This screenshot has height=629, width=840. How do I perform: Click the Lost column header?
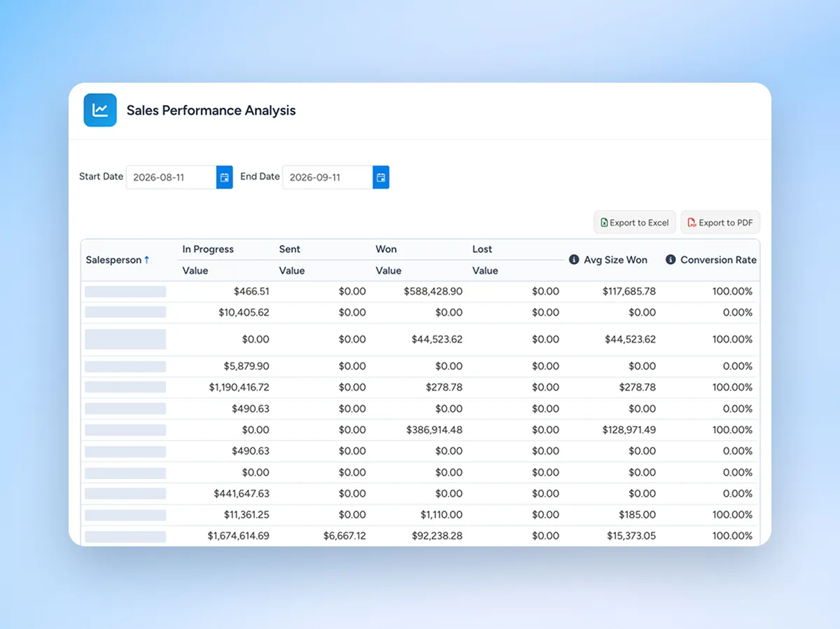[482, 249]
